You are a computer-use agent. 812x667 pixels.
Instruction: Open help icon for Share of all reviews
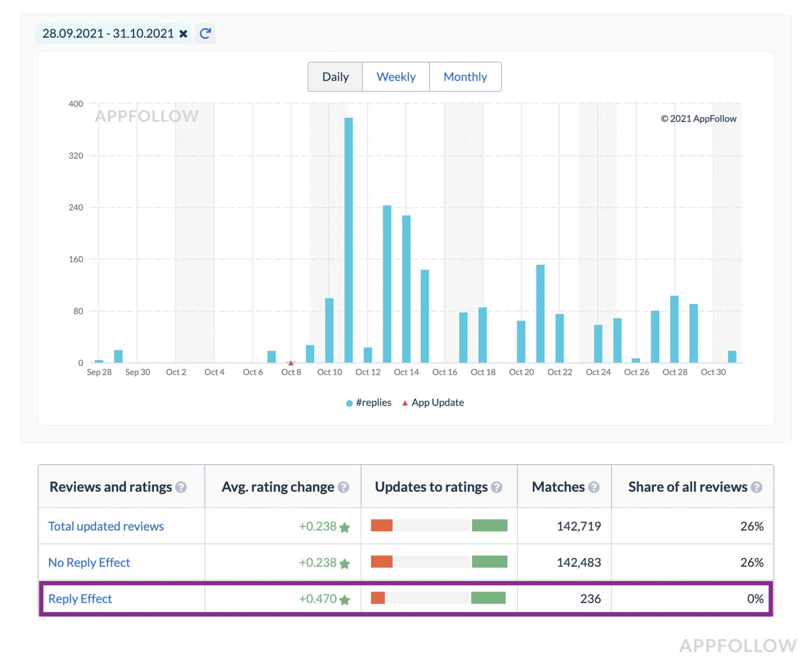[x=756, y=488]
